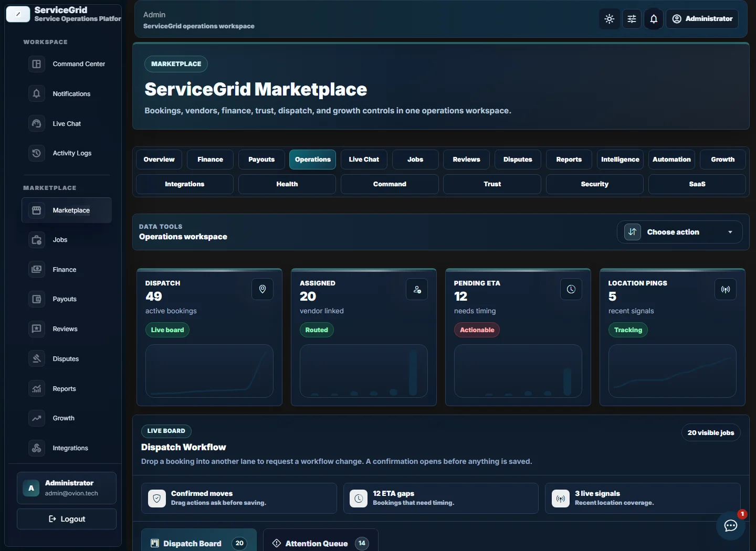Open the Reviews tab
Screen dimensions: 756x551
tap(467, 160)
